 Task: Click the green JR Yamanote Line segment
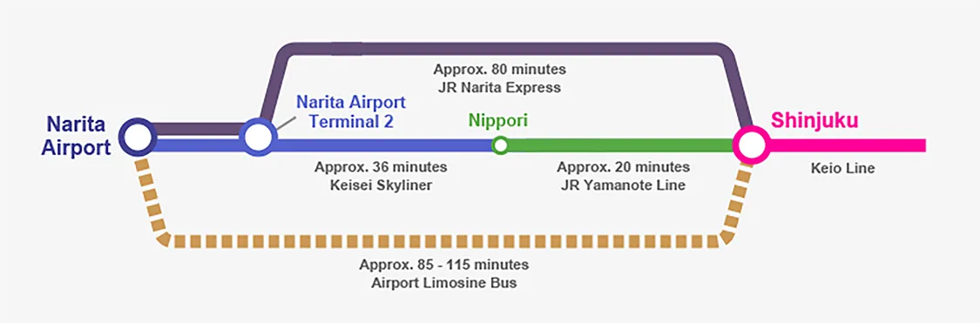(620, 145)
